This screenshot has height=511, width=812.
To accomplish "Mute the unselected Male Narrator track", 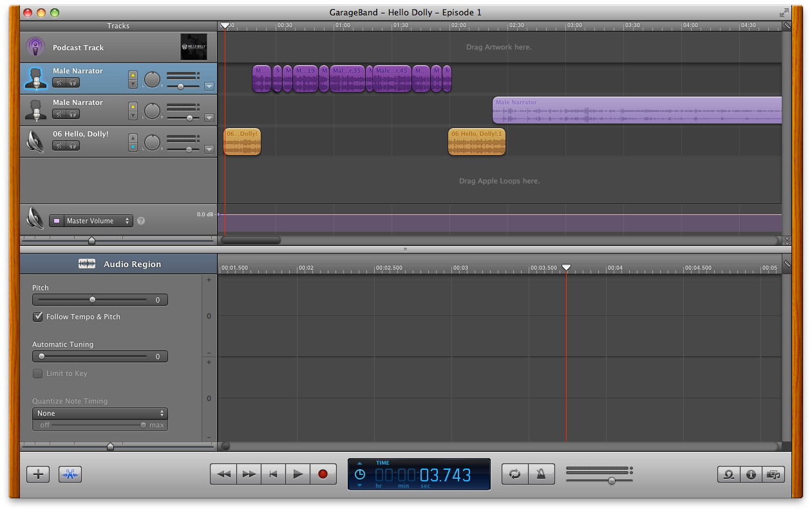I will click(x=59, y=114).
